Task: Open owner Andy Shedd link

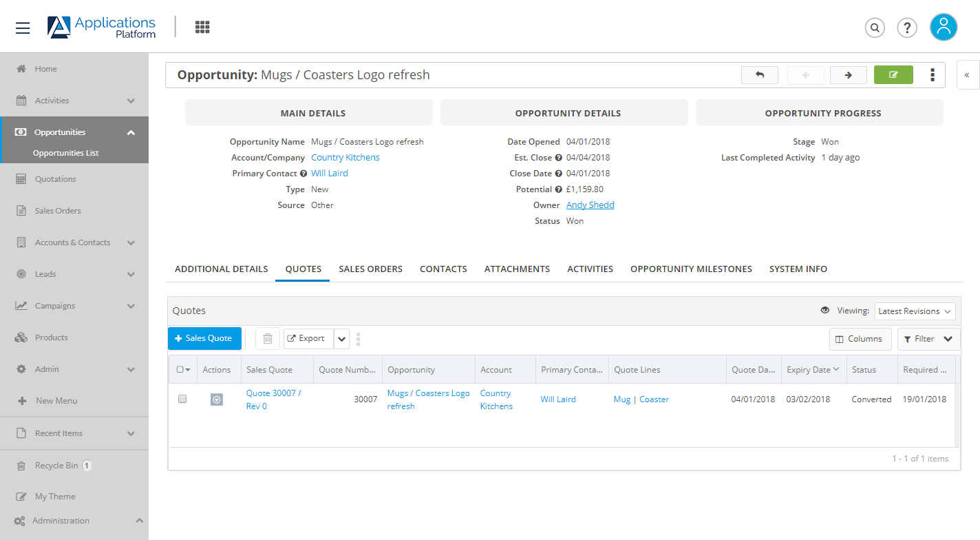Action: (590, 205)
